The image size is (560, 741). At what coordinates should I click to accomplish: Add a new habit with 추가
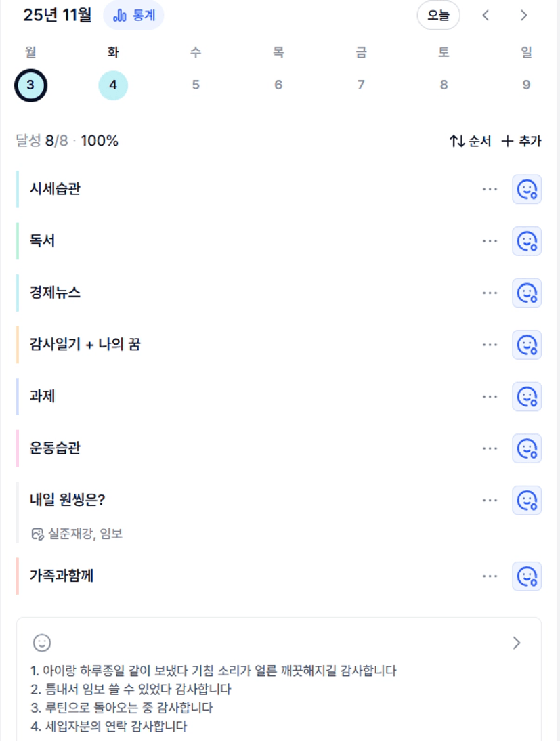point(521,142)
